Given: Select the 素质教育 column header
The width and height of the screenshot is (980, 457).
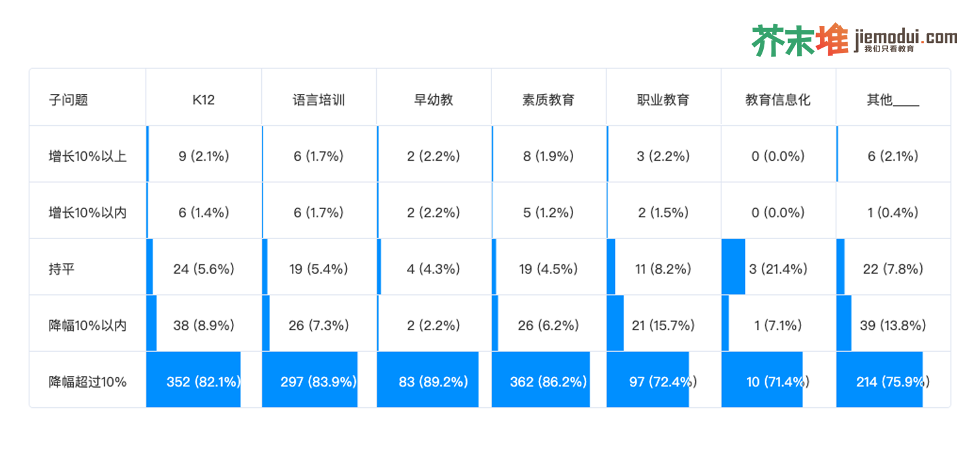Looking at the screenshot, I should coord(548,100).
